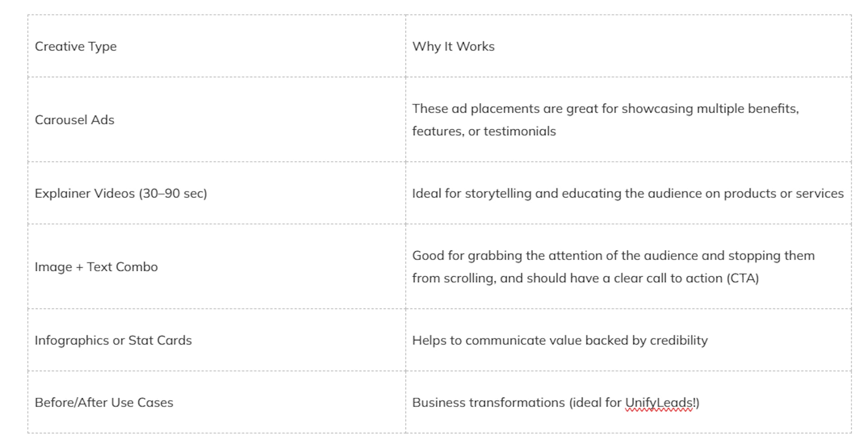Click the word Carousel in the table

point(61,120)
